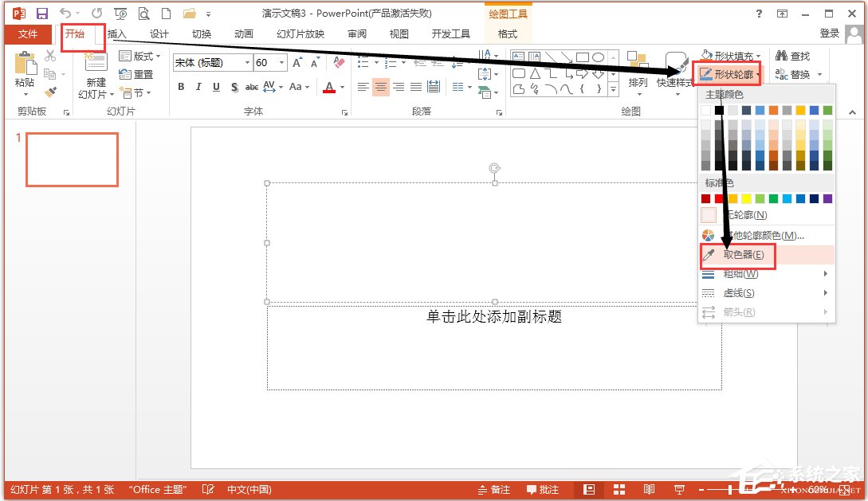
Task: Increase font size with larger A
Action: click(298, 62)
